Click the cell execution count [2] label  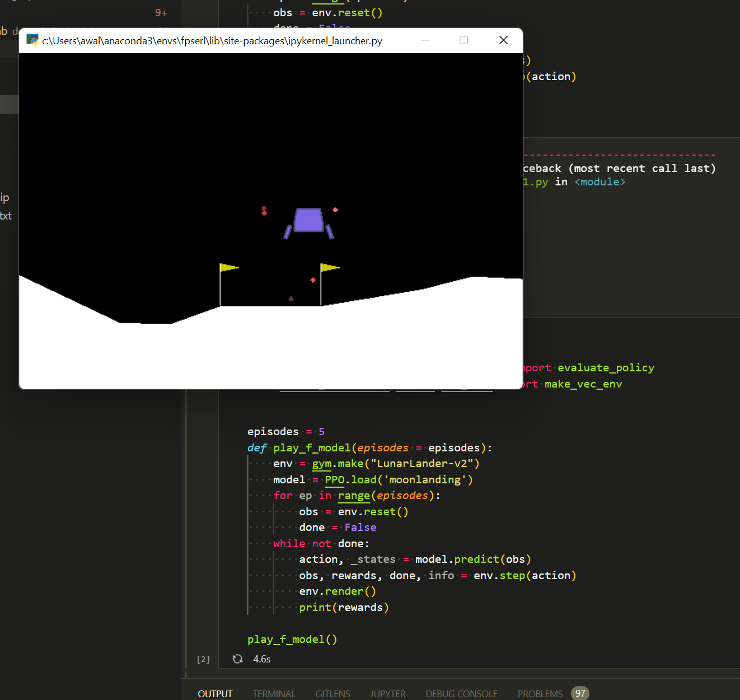(x=203, y=659)
